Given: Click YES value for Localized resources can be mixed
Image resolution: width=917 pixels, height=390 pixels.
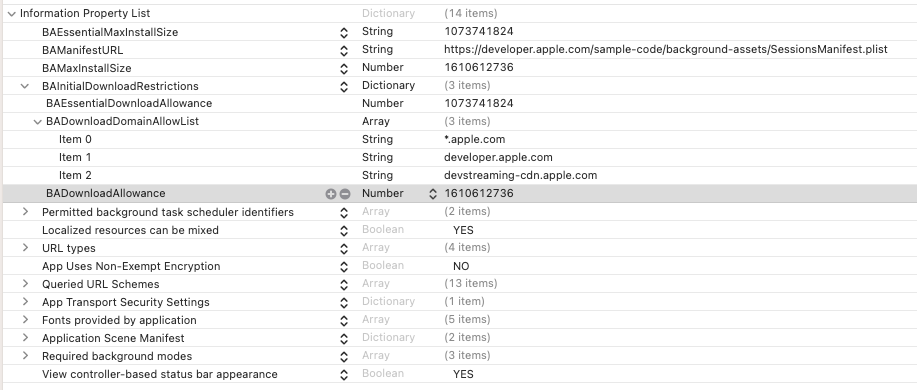Looking at the screenshot, I should point(463,230).
